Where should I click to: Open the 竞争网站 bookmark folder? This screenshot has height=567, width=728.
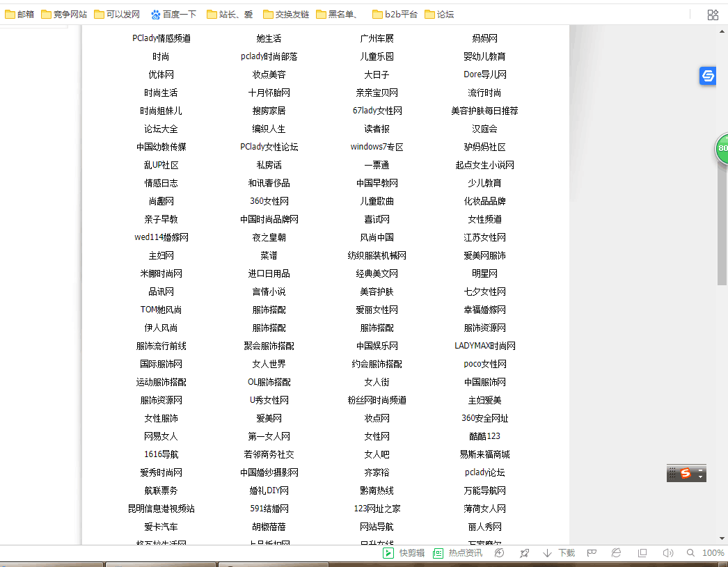click(x=64, y=15)
